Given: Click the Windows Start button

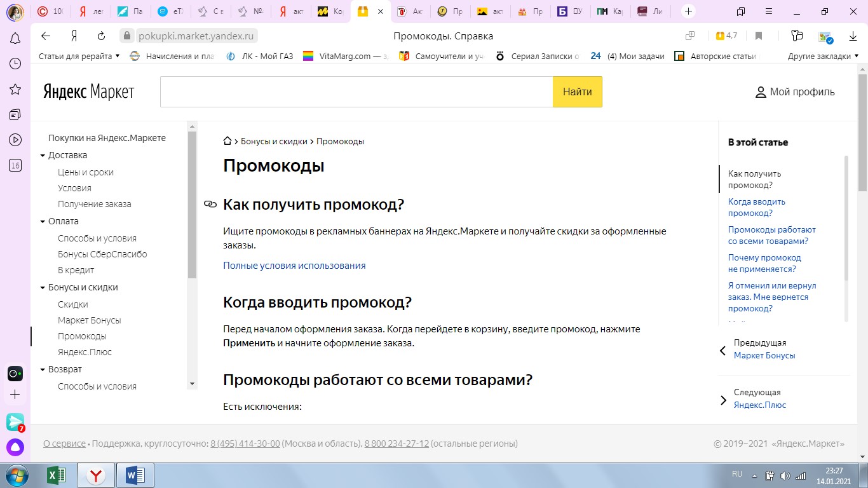Looking at the screenshot, I should [17, 475].
